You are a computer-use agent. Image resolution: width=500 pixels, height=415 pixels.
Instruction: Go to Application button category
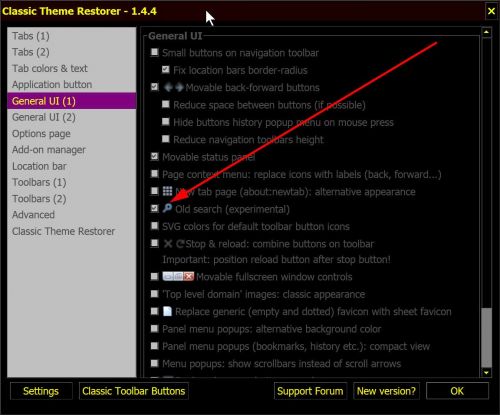tap(71, 85)
